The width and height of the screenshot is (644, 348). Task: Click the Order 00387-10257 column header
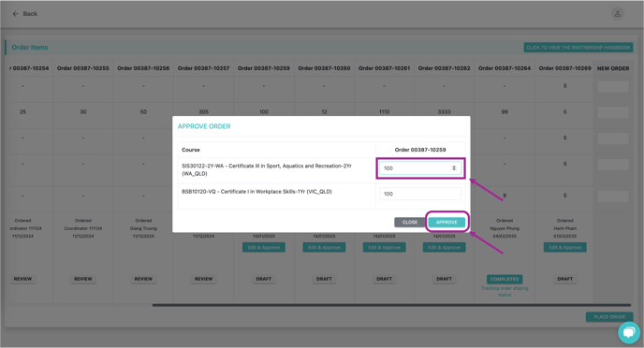(203, 68)
